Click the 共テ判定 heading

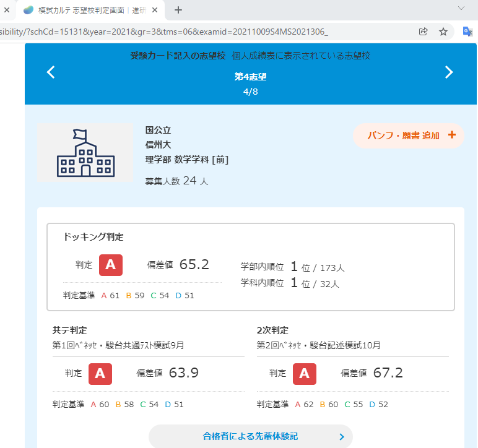coord(69,330)
